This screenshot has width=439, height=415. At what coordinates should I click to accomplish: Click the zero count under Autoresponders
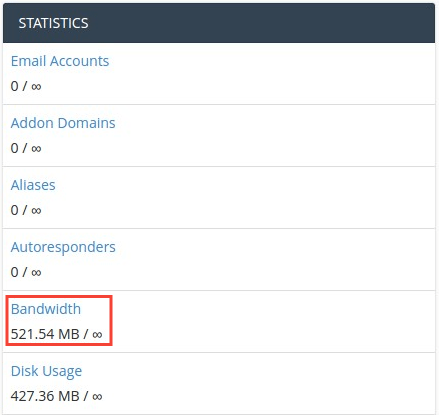pos(15,272)
